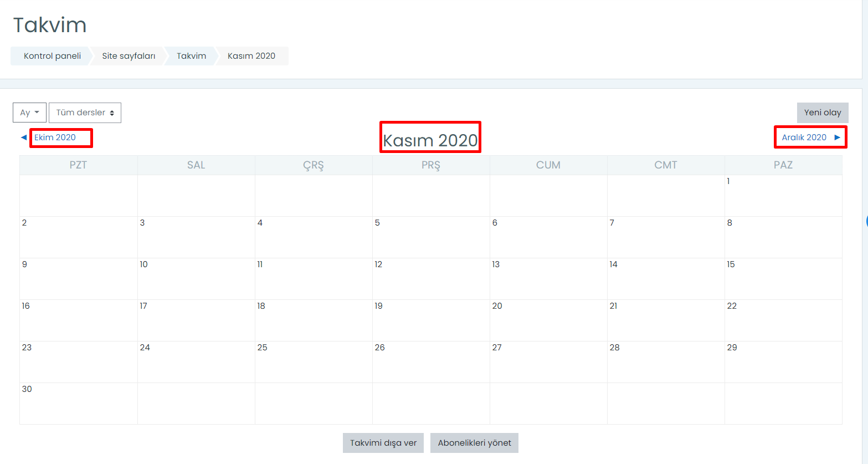The height and width of the screenshot is (464, 868).
Task: Go to previous month Ekim 2020
Action: (55, 137)
